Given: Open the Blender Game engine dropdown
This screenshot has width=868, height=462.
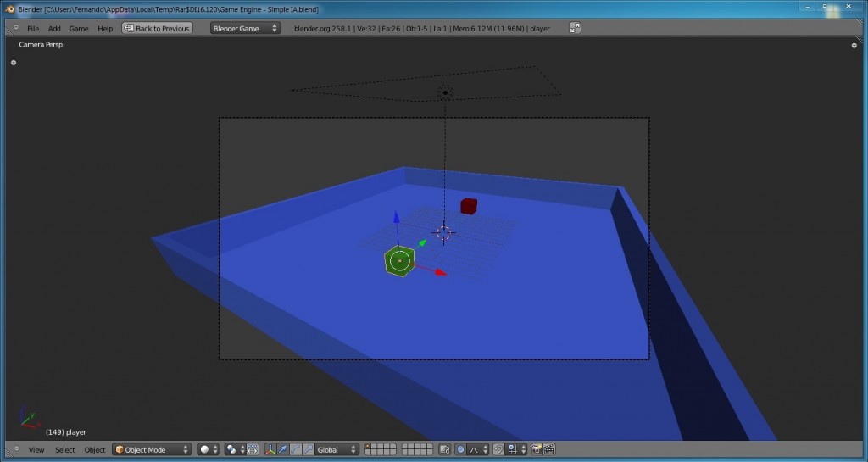Looking at the screenshot, I should click(x=245, y=28).
